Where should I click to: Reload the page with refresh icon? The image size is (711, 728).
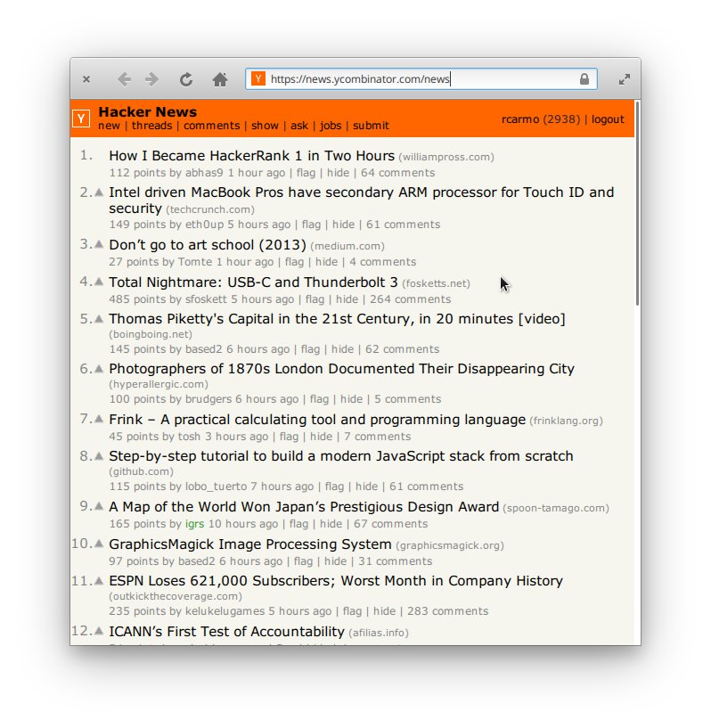pos(186,79)
